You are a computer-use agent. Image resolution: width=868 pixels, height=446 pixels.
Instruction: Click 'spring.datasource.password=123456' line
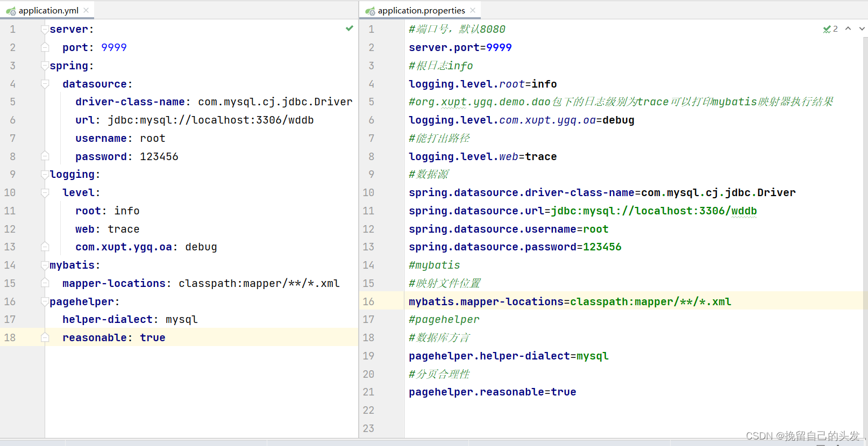[515, 247]
